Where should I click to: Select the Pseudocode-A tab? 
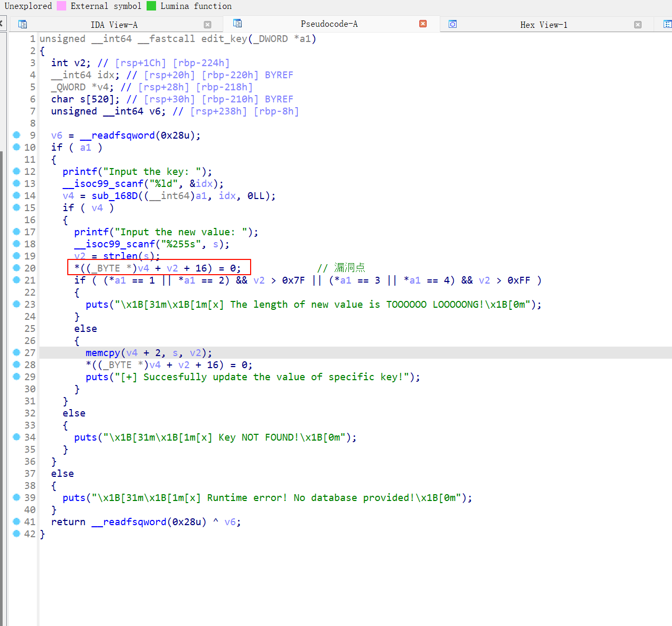point(329,24)
